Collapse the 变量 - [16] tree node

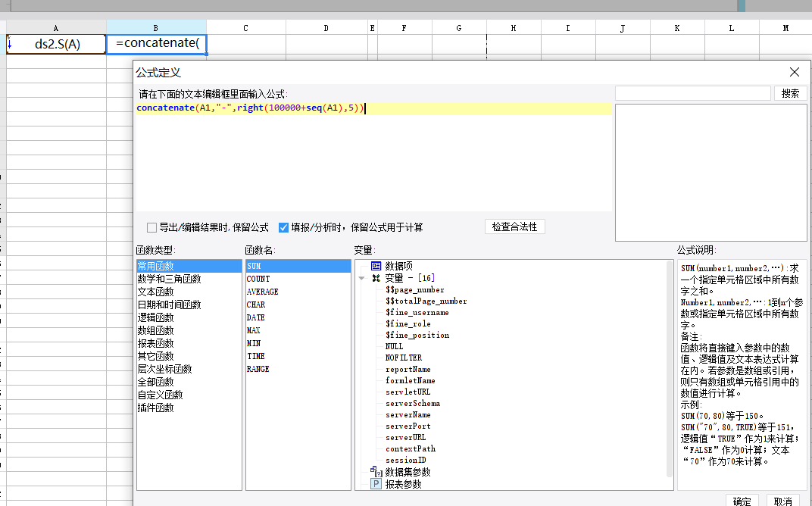(x=362, y=278)
